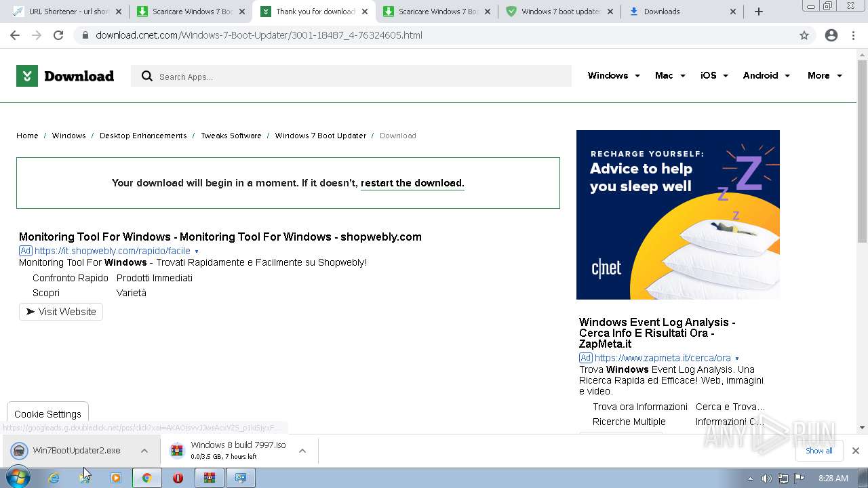Click the Ad badge on shopwebly ad
The height and width of the screenshot is (488, 868).
tap(26, 251)
